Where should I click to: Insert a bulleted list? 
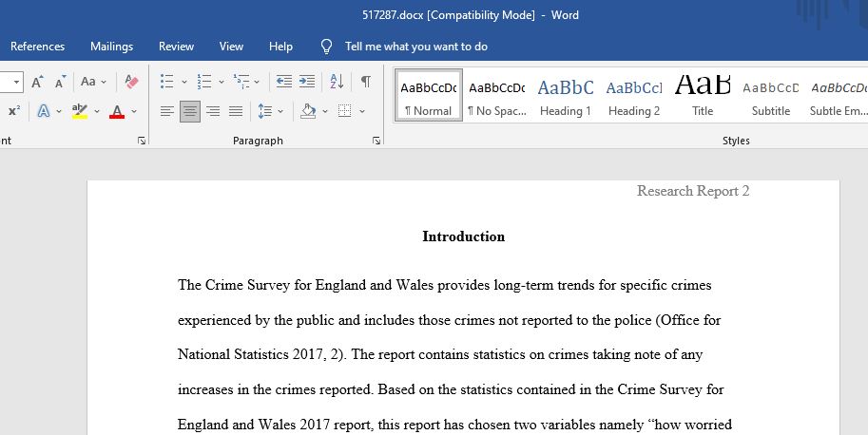(x=167, y=82)
